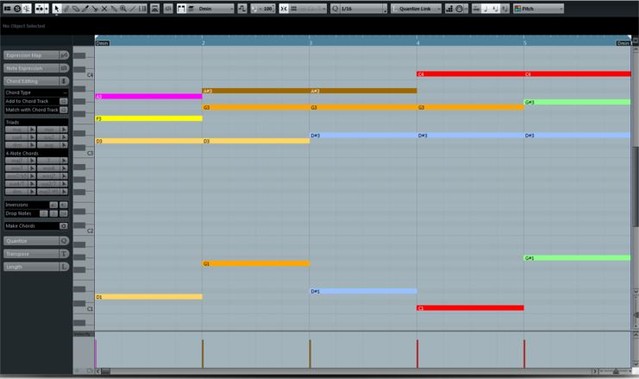The width and height of the screenshot is (639, 379).
Task: Click the Show Info line icon
Action: pos(7,8)
